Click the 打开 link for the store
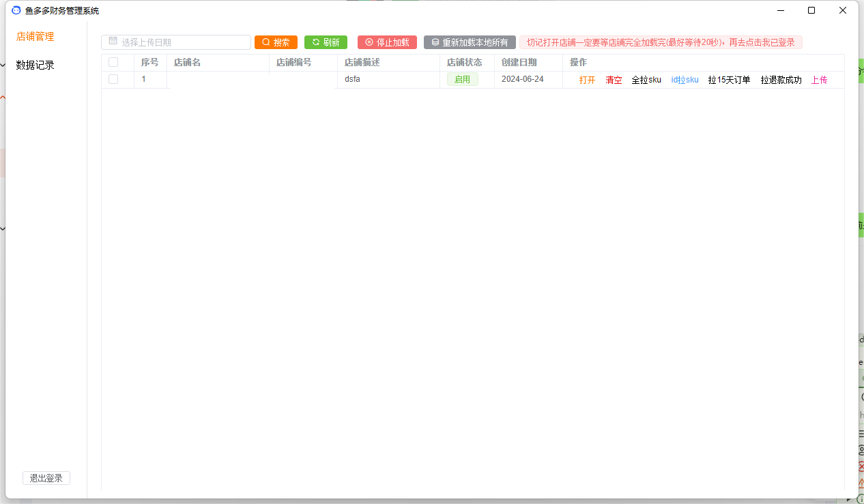 [587, 80]
